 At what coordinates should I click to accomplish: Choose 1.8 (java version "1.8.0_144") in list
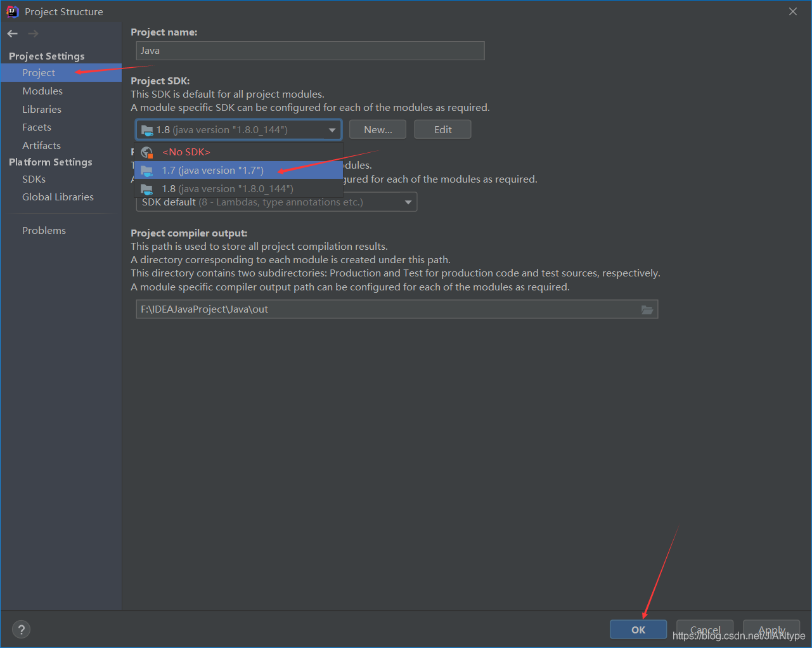(x=238, y=189)
